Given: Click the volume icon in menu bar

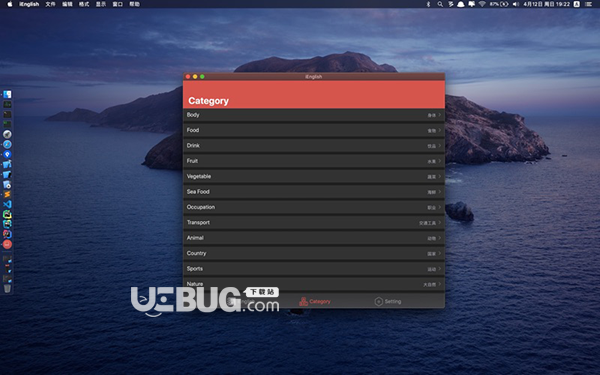Looking at the screenshot, I should point(515,4).
